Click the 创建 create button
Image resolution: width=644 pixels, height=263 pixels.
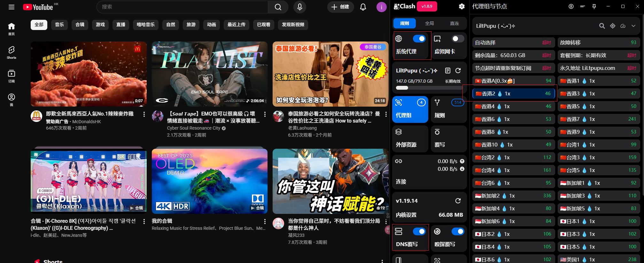(x=340, y=7)
